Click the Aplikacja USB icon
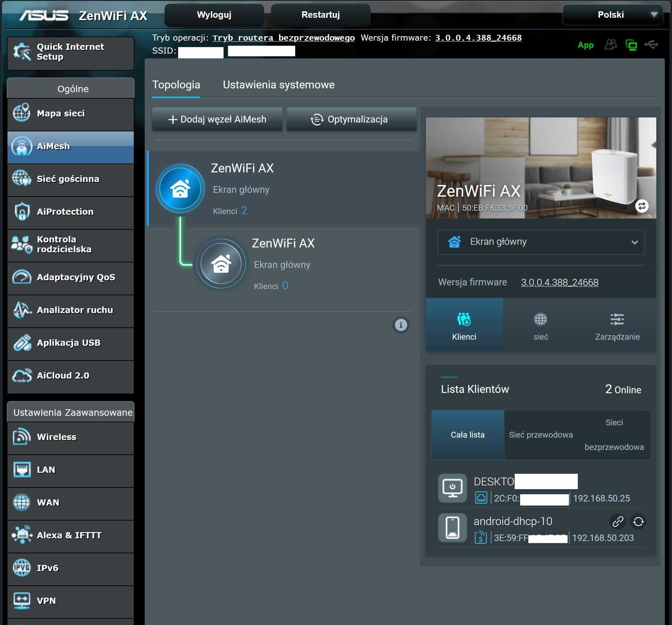 22,343
